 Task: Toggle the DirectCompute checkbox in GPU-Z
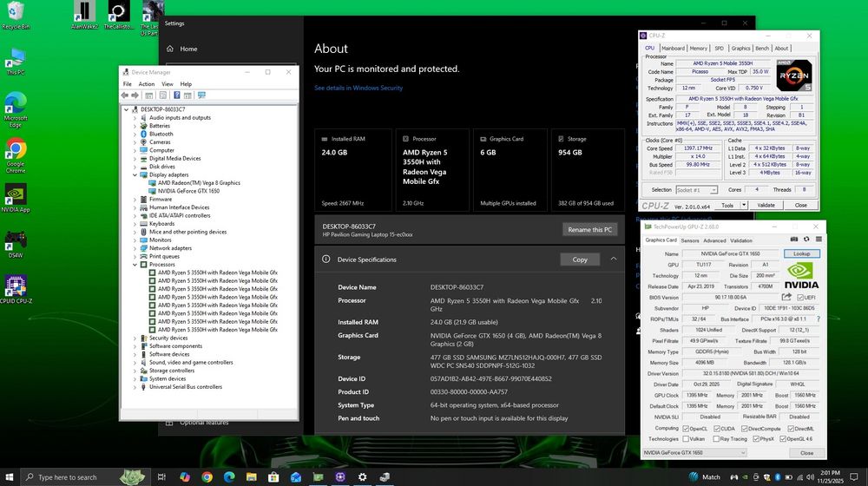point(745,429)
